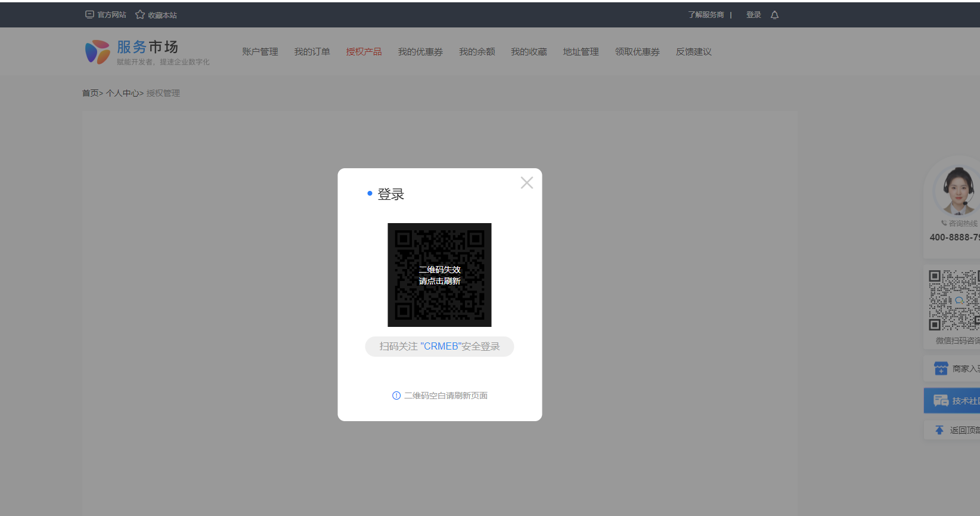Open the 账户管理 menu item

tap(260, 52)
